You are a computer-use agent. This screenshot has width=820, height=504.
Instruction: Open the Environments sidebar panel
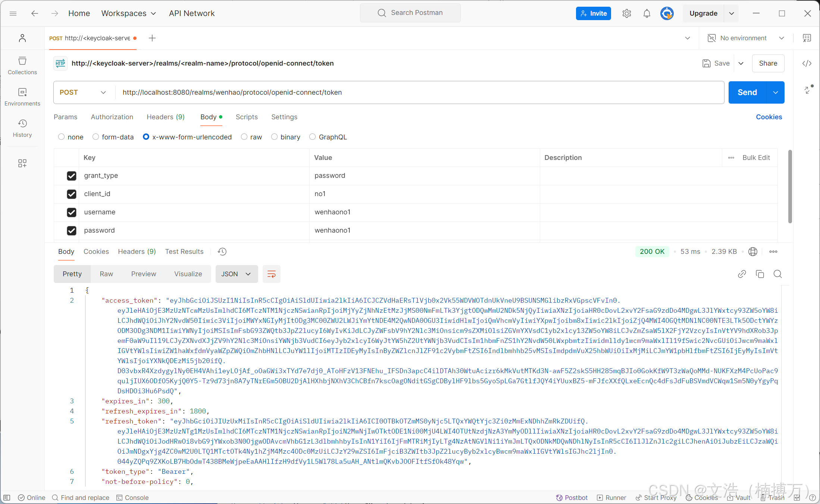(x=22, y=97)
